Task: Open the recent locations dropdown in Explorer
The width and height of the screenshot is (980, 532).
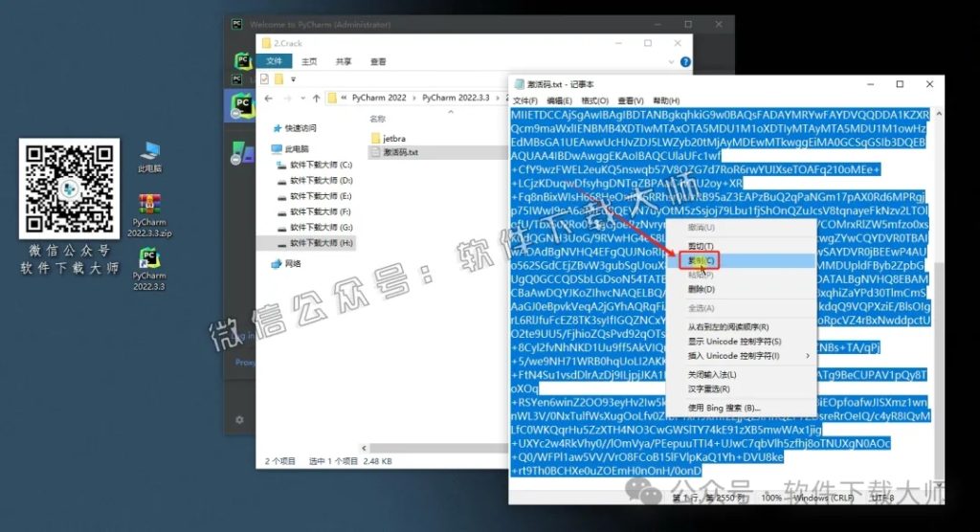Action: (x=302, y=99)
